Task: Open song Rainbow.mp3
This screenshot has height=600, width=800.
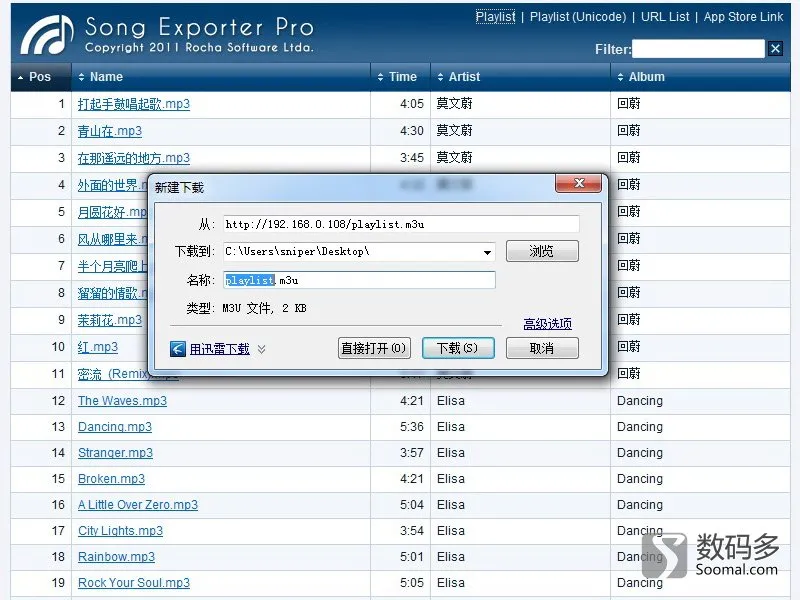Action: [x=116, y=557]
